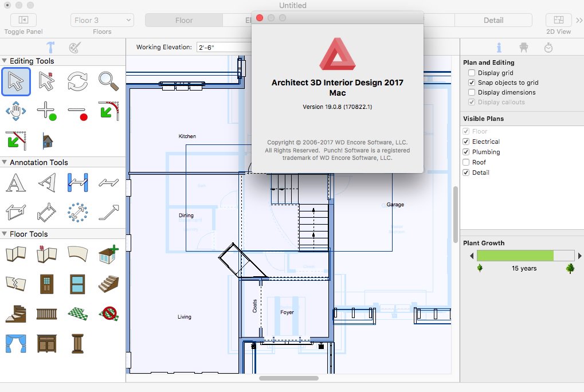
Task: Choose the wall break tool
Action: coord(15,284)
